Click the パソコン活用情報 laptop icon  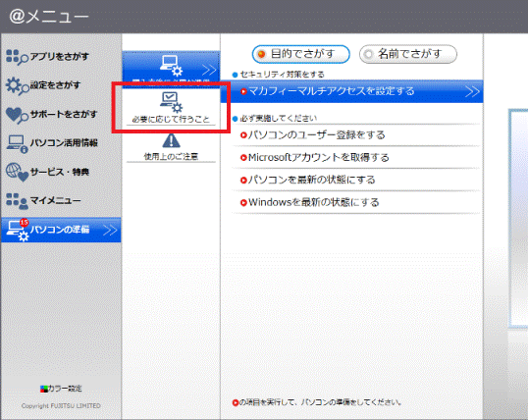tap(17, 144)
